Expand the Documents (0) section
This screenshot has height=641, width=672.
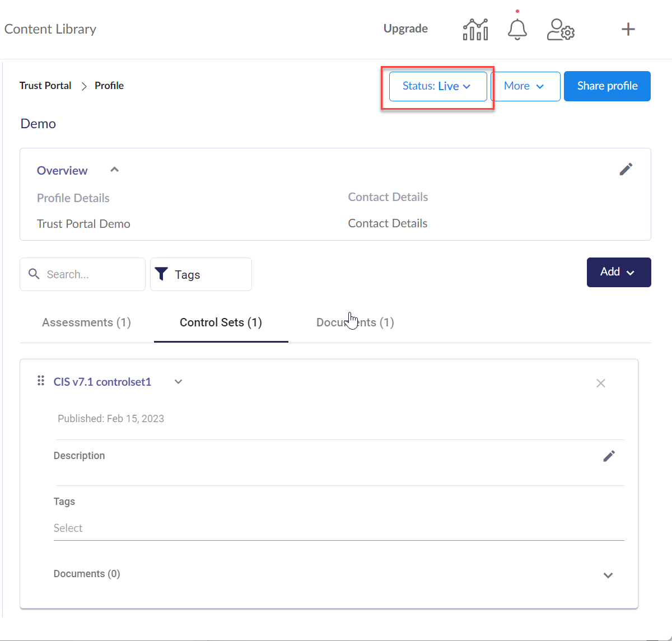608,576
